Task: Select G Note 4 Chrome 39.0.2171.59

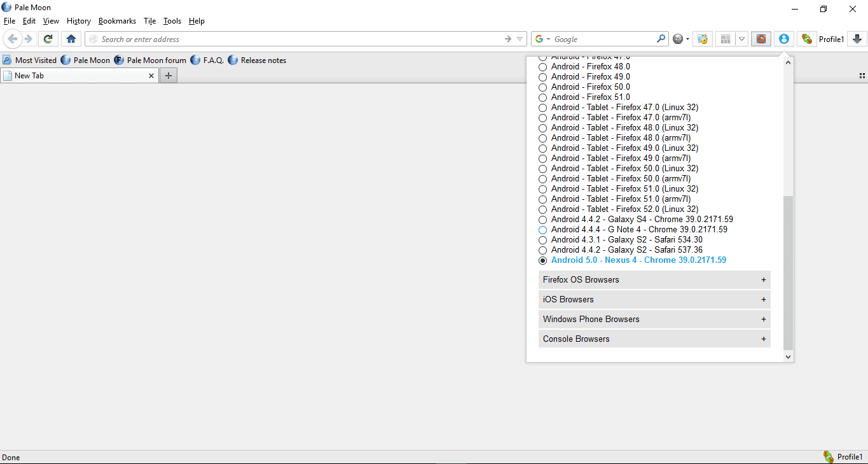Action: (x=542, y=230)
